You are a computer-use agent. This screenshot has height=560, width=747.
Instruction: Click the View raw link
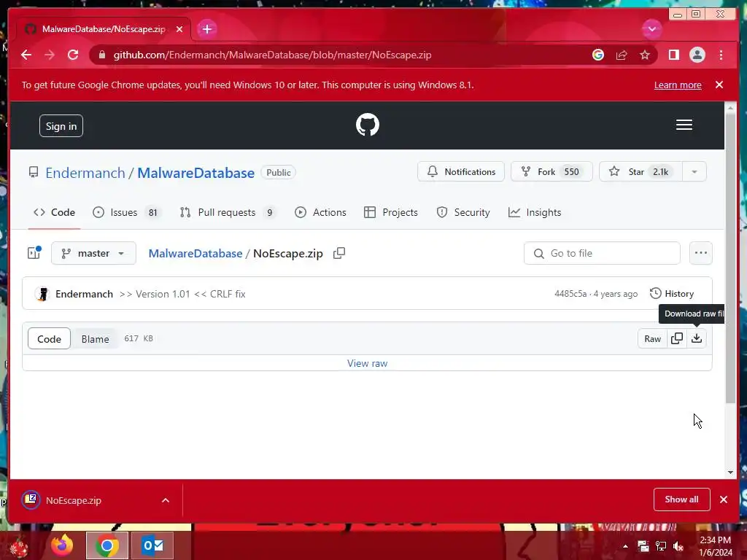(x=368, y=363)
